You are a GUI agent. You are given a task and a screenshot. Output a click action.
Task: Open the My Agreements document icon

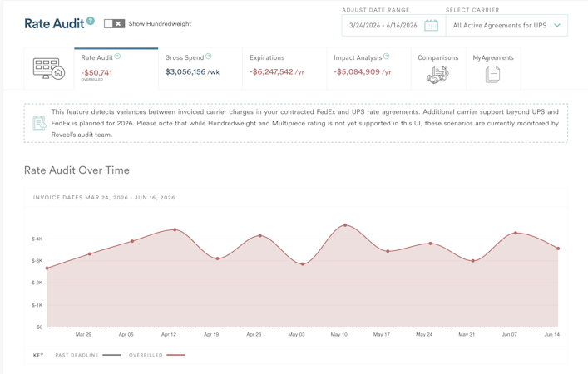click(492, 74)
